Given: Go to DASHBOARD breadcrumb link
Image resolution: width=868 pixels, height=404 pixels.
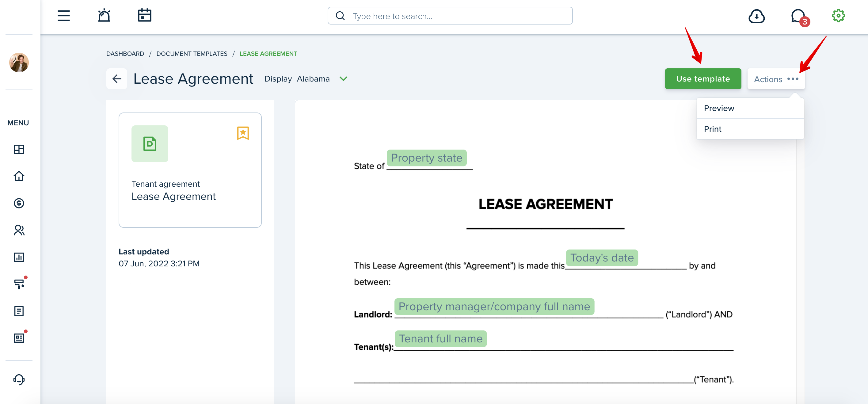Looking at the screenshot, I should click(125, 54).
